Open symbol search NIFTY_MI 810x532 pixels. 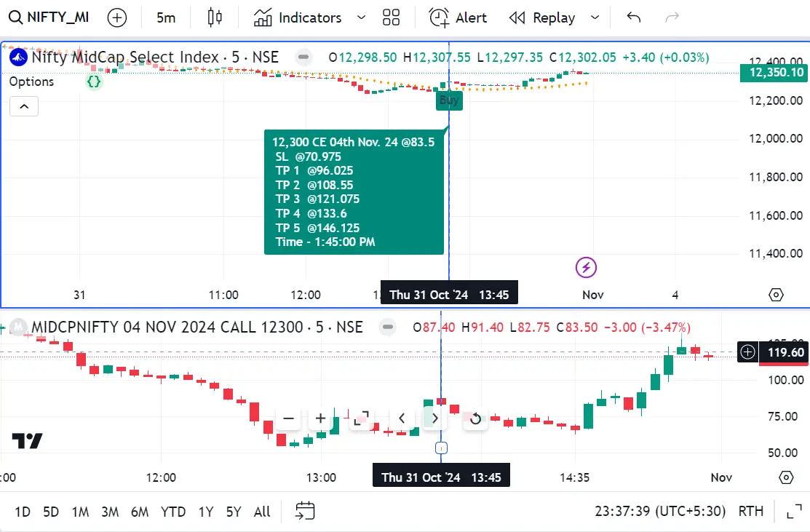coord(49,17)
